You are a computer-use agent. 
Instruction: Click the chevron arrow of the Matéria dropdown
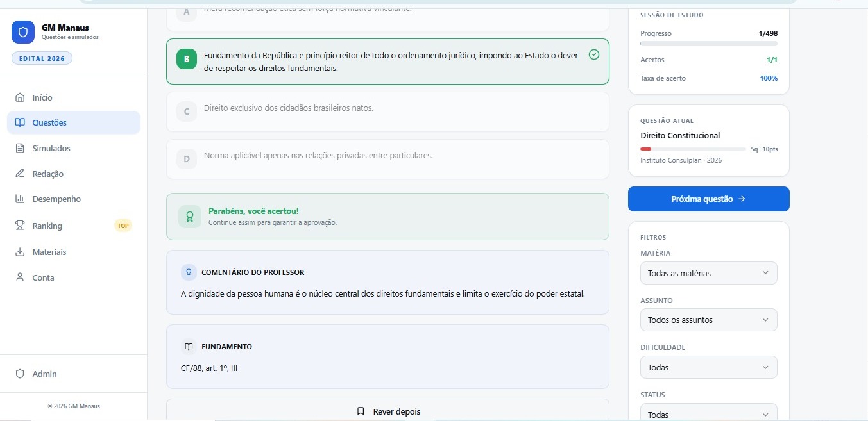pos(765,273)
